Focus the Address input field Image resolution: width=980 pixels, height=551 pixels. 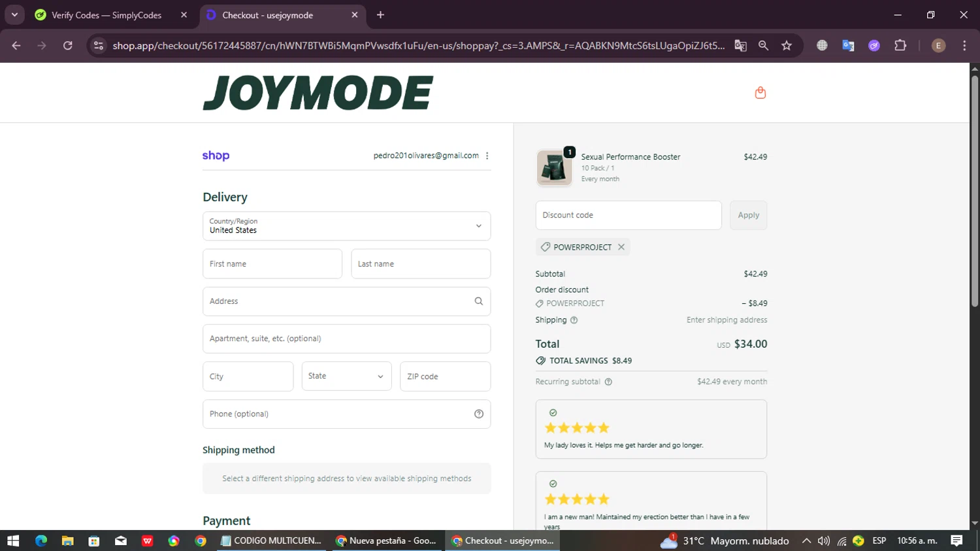[346, 301]
